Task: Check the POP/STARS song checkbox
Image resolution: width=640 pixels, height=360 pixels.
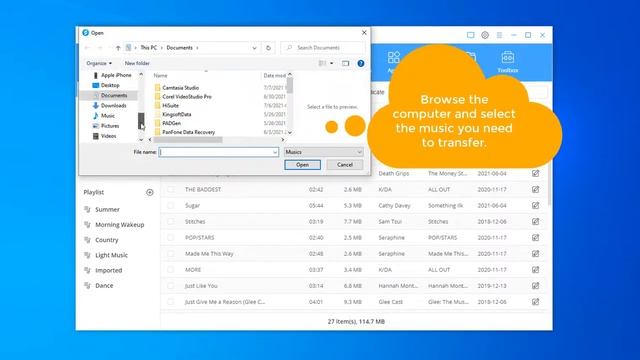Action: 171,238
